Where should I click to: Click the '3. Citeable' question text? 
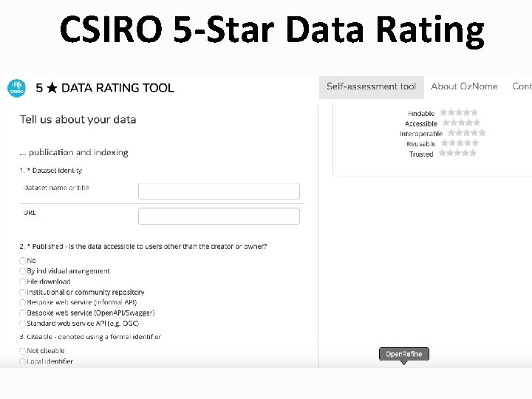(x=90, y=337)
